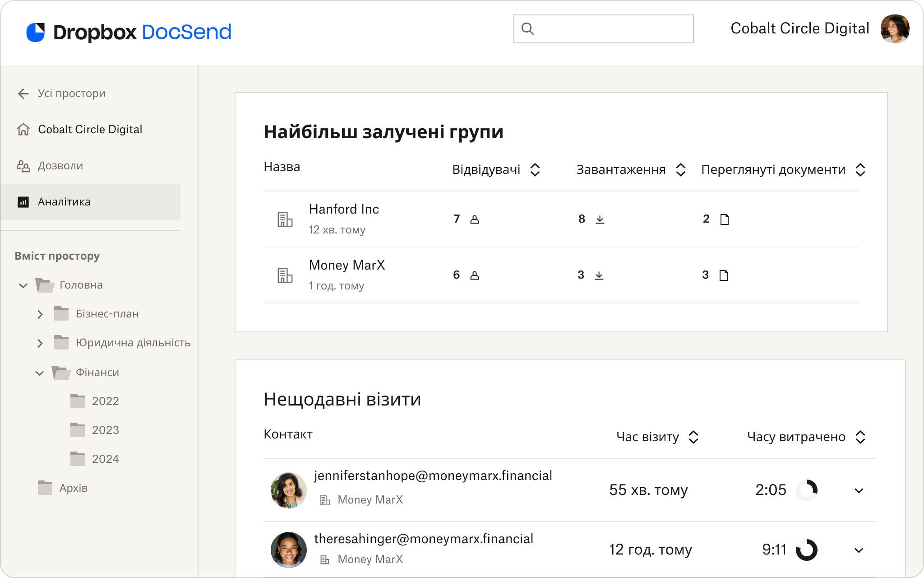Open Cobalt Circle Digital in sidebar
The height and width of the screenshot is (578, 924).
pos(90,130)
